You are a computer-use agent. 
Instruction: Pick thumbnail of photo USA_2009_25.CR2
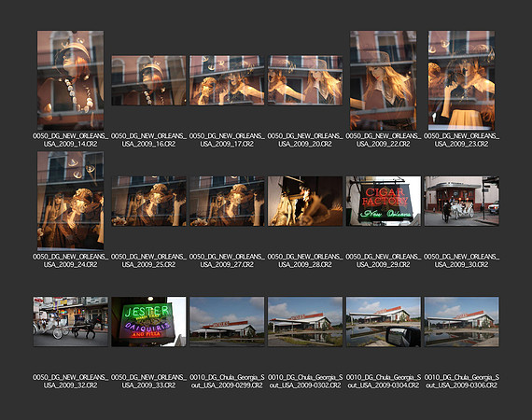148,201
